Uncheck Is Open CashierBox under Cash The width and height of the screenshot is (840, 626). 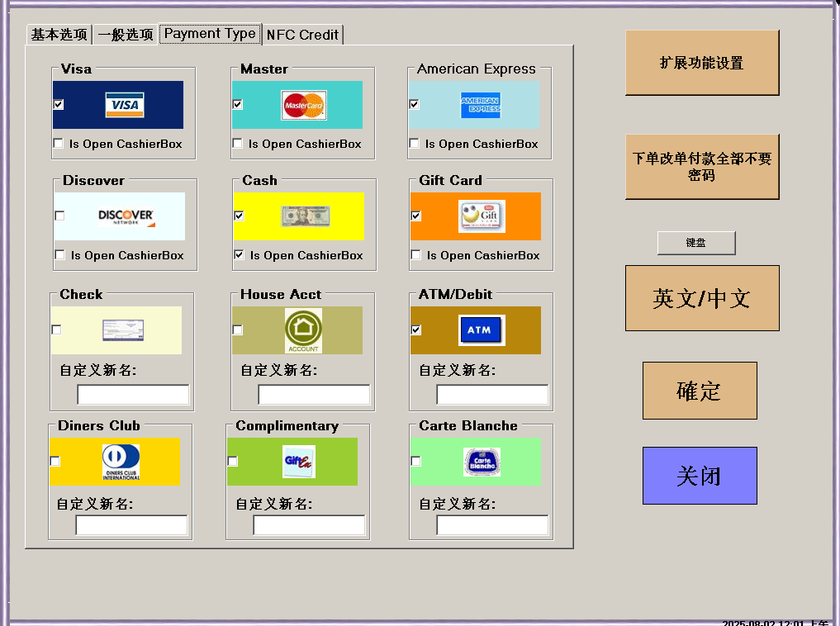pos(239,255)
